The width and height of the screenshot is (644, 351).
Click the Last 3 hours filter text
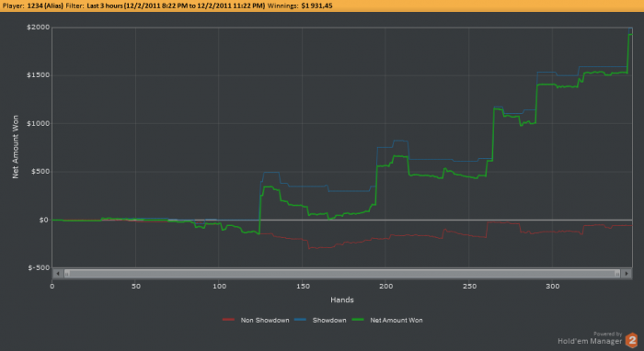176,6
